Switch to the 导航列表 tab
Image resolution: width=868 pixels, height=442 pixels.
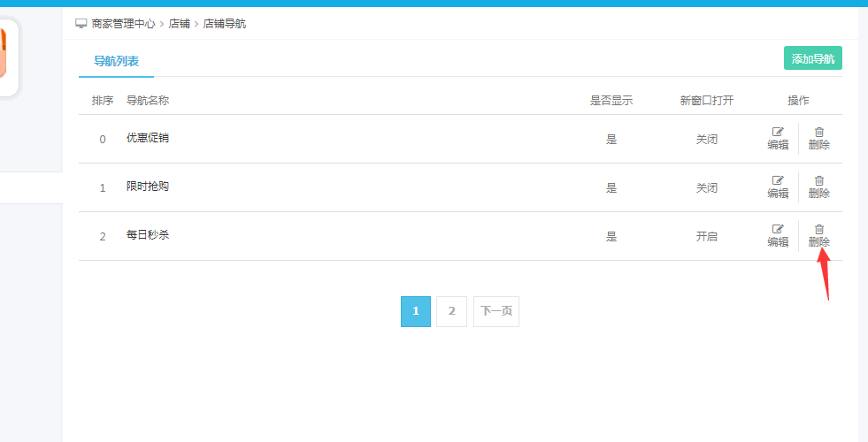(x=116, y=61)
